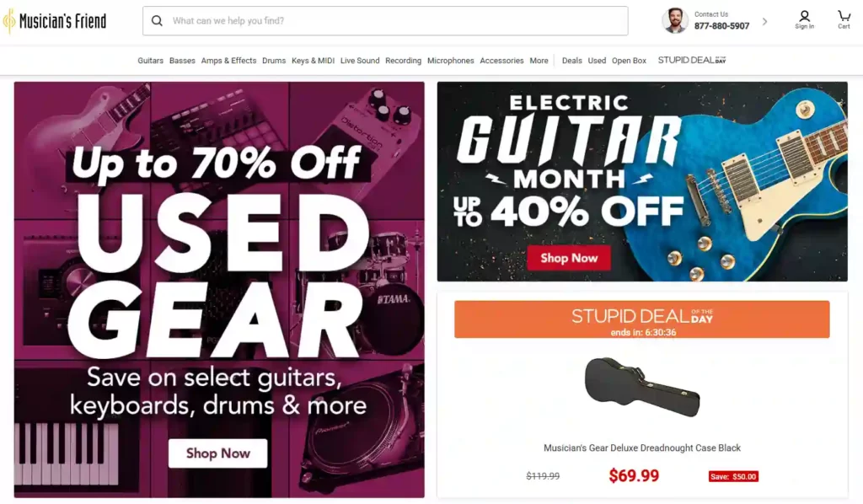Click the search magnifying glass icon
This screenshot has width=863, height=504.
click(158, 20)
